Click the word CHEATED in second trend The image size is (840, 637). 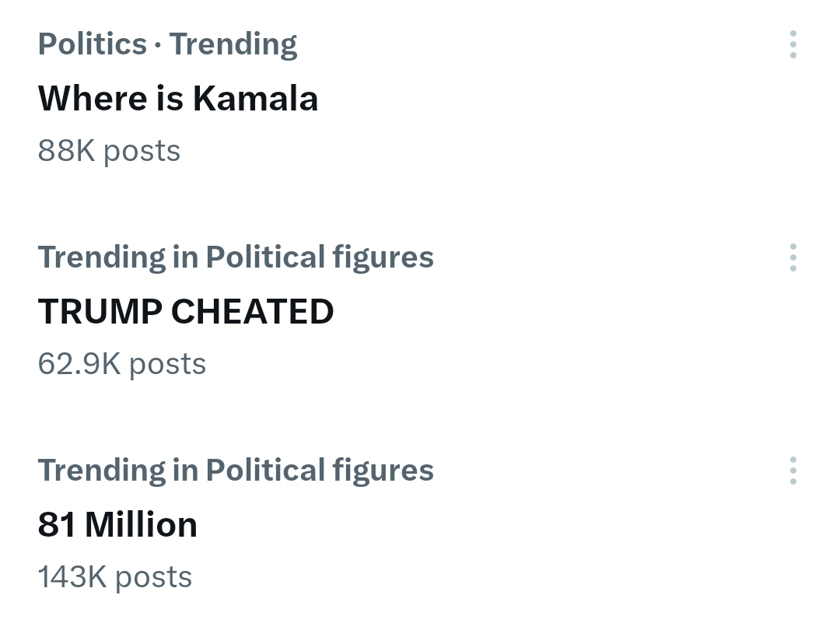(x=252, y=312)
